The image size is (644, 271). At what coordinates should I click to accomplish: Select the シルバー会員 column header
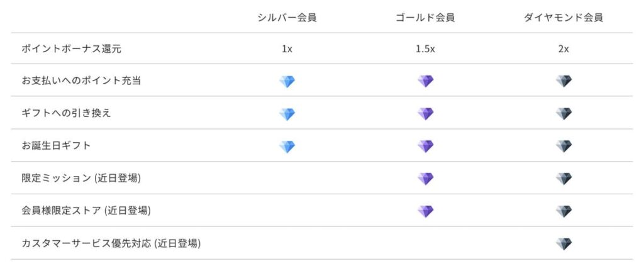pyautogui.click(x=287, y=18)
